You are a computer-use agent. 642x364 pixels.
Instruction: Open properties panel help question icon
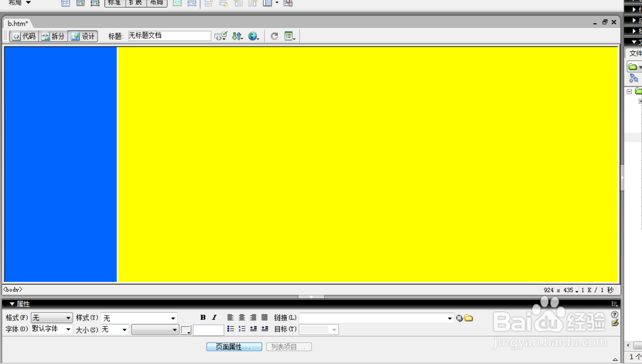[614, 315]
